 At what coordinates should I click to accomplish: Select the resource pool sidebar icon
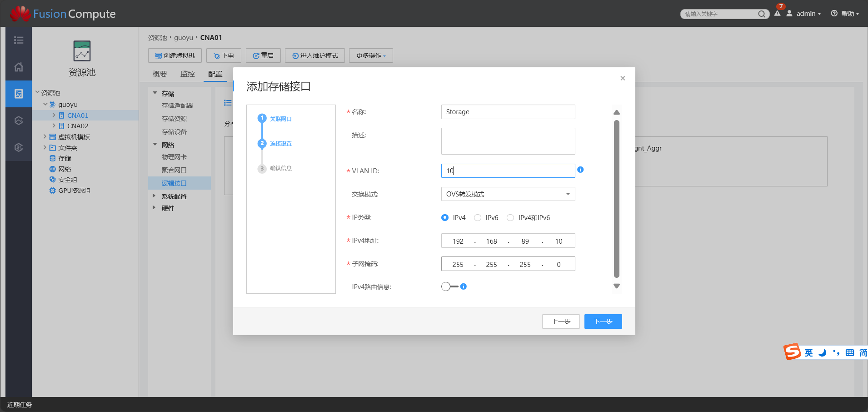coord(19,94)
